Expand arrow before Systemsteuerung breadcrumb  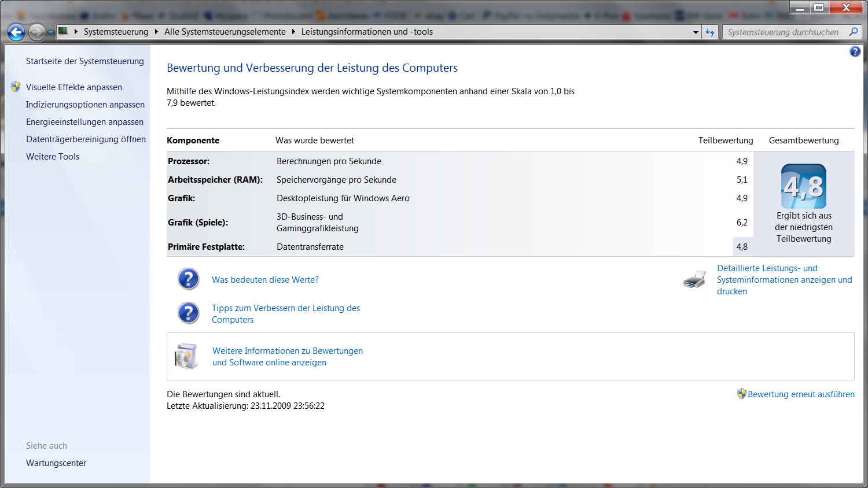(76, 32)
